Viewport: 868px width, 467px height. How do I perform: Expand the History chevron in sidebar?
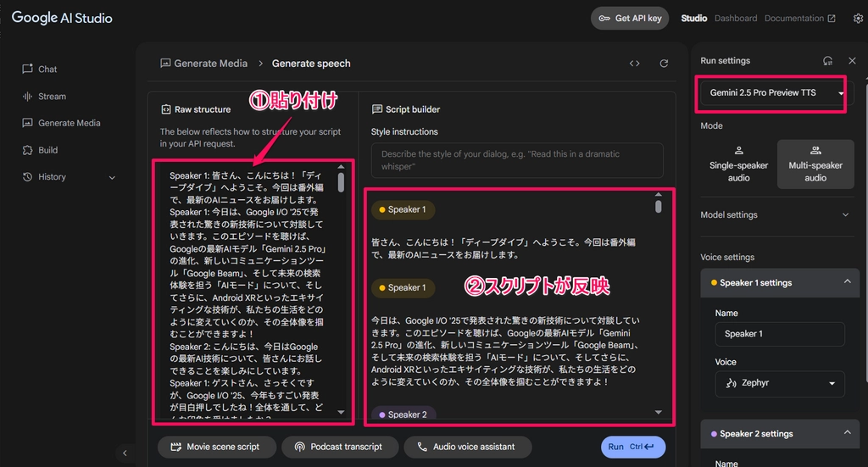pos(112,178)
